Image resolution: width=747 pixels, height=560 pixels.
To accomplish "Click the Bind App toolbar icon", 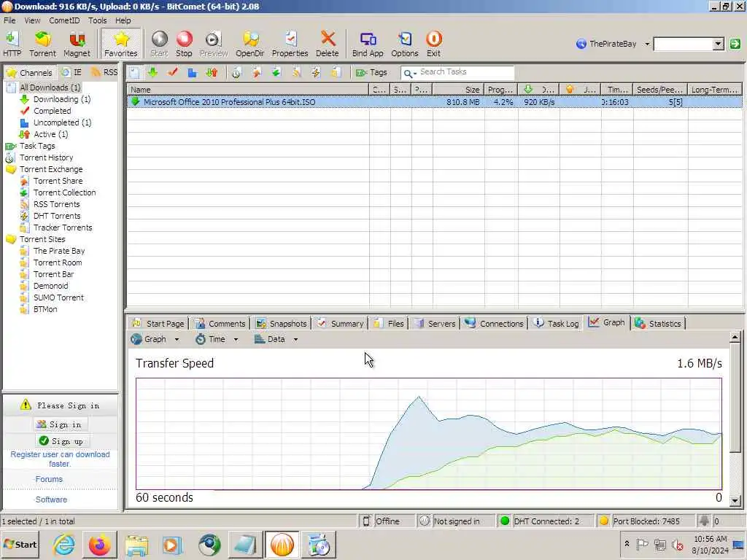I will coord(368,44).
